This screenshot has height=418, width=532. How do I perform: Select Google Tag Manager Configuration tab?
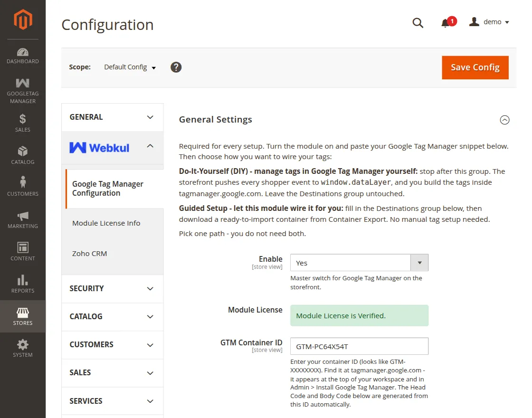[x=114, y=189]
